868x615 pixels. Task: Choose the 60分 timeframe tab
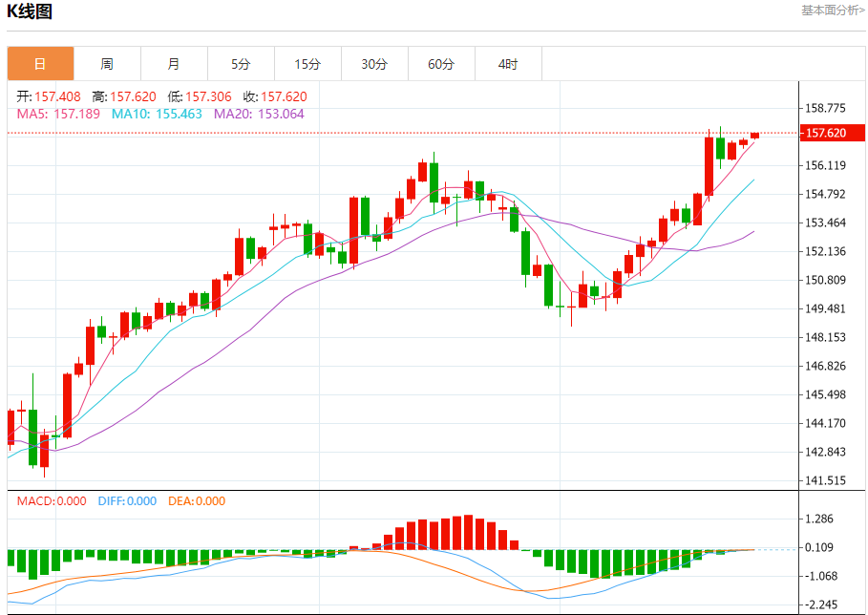tap(441, 64)
